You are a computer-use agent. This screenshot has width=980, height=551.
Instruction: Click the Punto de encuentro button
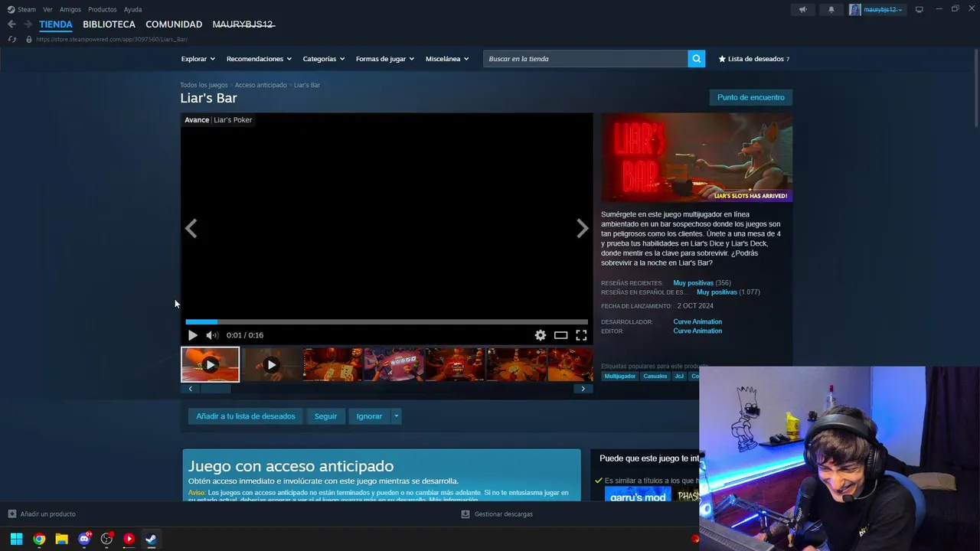click(x=751, y=97)
